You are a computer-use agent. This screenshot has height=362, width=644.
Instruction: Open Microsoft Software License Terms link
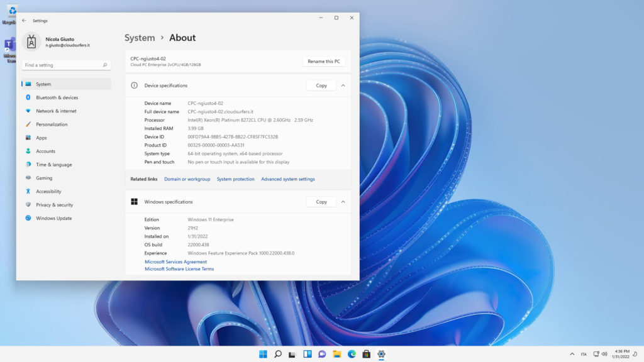[179, 269]
